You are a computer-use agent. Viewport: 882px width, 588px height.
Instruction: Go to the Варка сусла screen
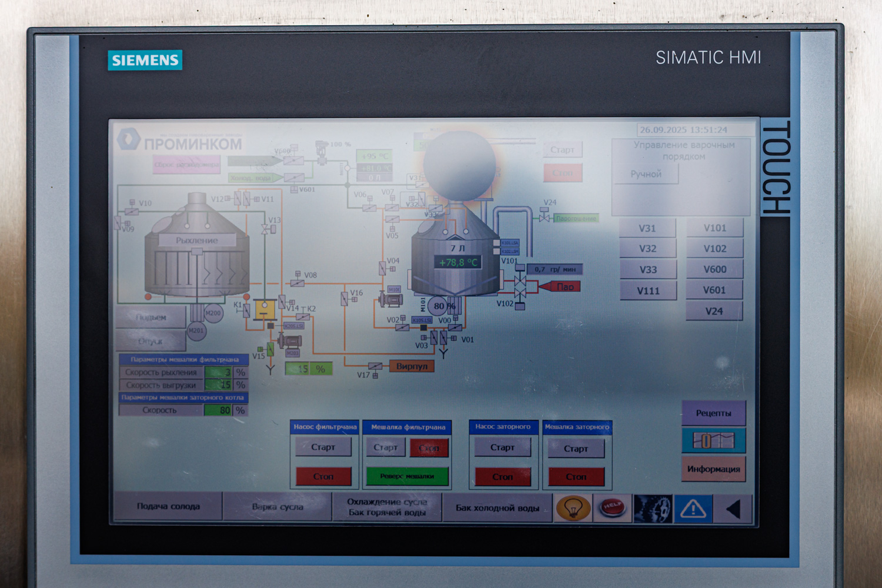tap(278, 507)
